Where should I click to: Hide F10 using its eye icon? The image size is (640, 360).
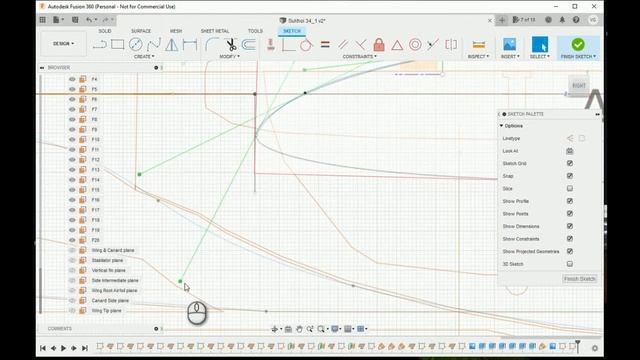[x=72, y=140]
